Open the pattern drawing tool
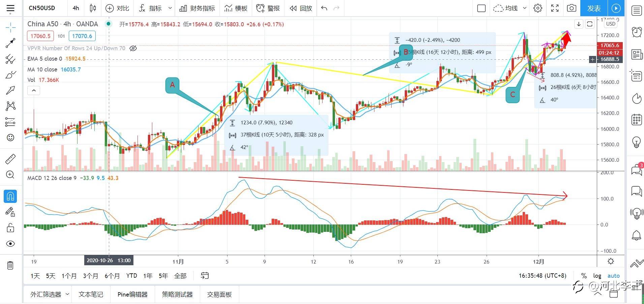The width and height of the screenshot is (644, 304). point(10,106)
